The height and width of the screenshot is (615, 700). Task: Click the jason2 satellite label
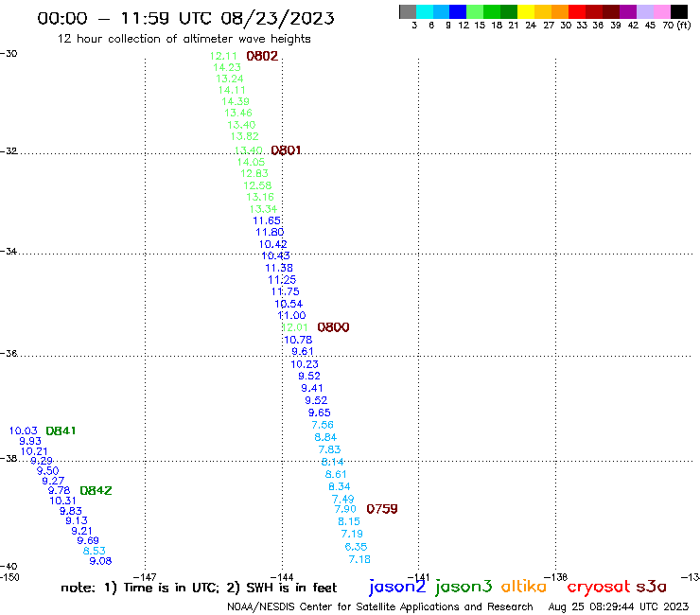point(397,587)
